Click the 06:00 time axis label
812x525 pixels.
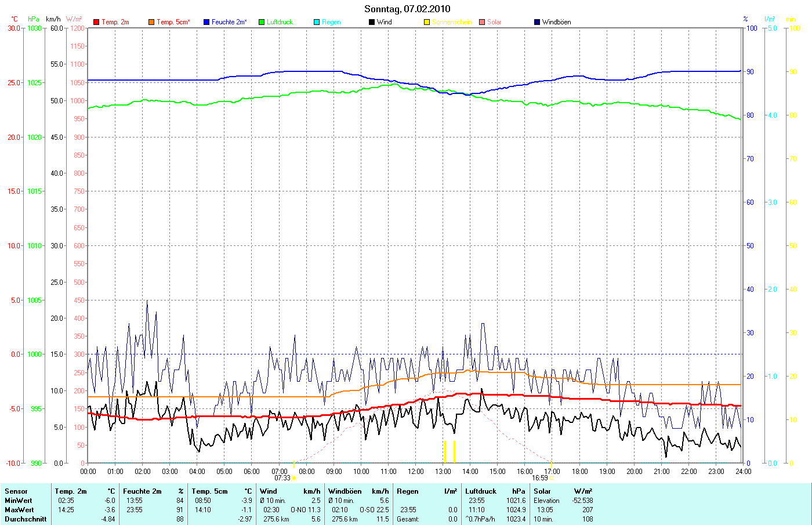click(252, 471)
